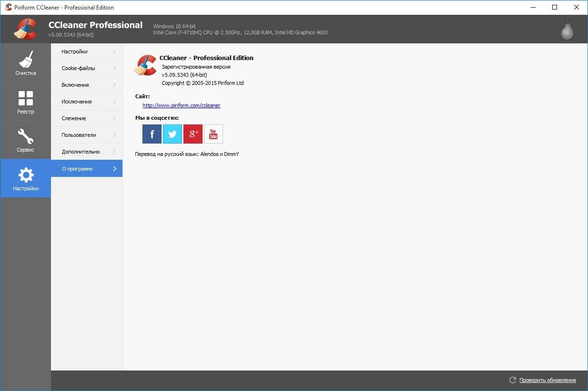Open the Очистка cleaner section
Viewport: 588px width, 391px height.
pos(26,63)
